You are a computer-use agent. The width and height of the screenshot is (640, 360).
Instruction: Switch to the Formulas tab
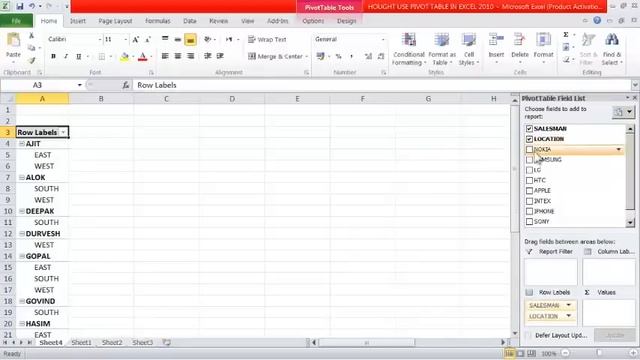pos(158,21)
